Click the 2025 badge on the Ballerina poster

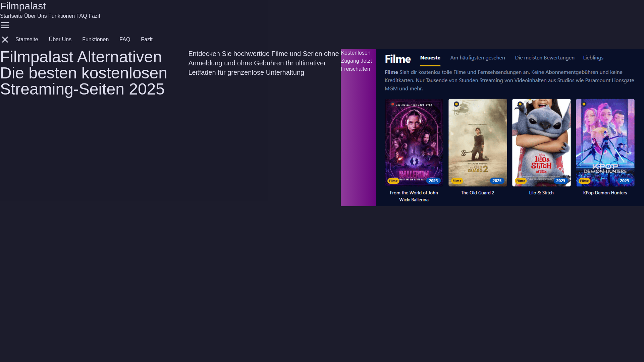pyautogui.click(x=433, y=181)
